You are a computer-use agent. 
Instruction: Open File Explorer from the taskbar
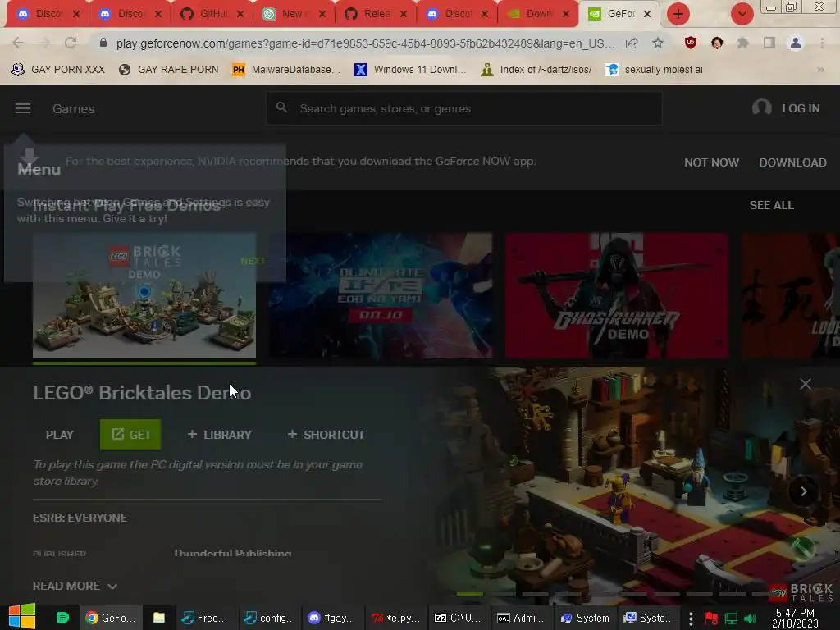tap(159, 618)
